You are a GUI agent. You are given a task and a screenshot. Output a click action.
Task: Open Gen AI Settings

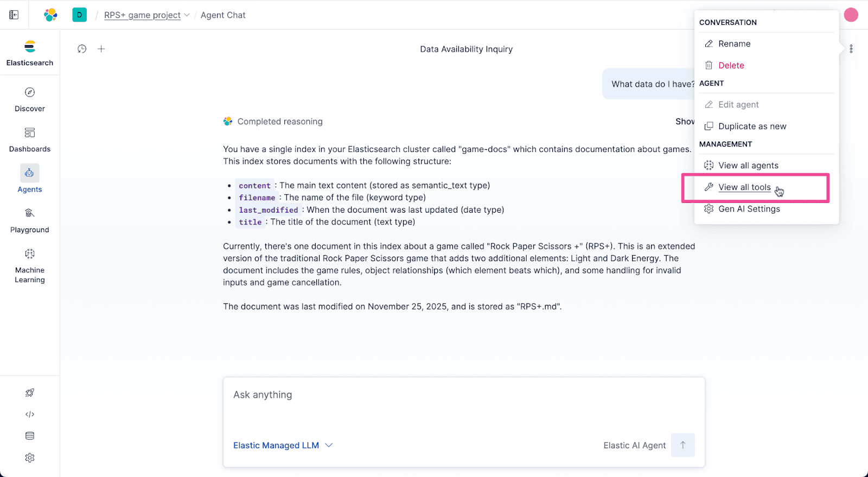[x=749, y=209]
